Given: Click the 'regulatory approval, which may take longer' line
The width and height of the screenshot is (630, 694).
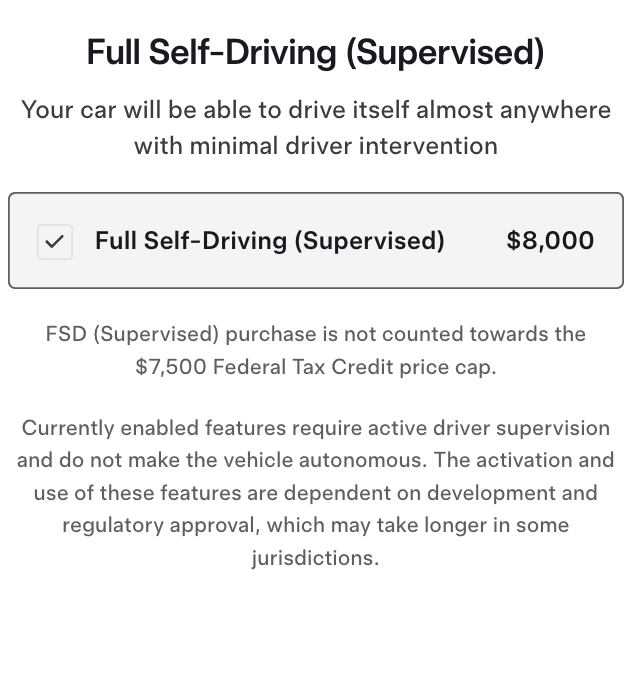Looking at the screenshot, I should tap(315, 525).
